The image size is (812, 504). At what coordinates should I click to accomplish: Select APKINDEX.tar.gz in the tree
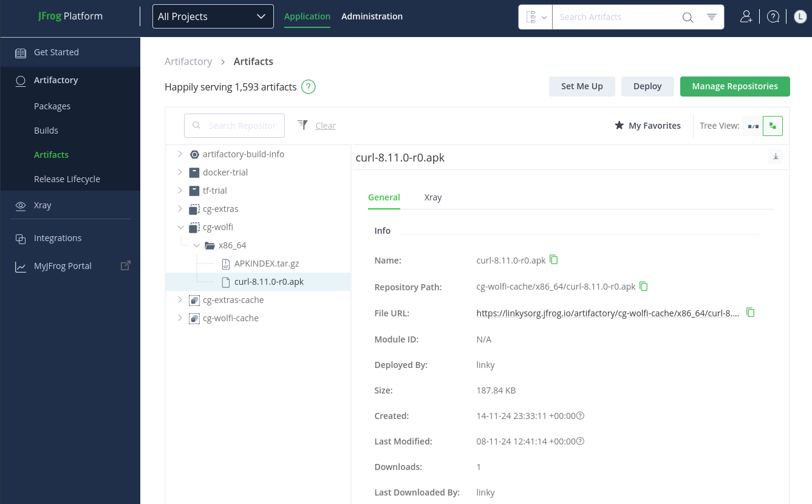coord(267,264)
